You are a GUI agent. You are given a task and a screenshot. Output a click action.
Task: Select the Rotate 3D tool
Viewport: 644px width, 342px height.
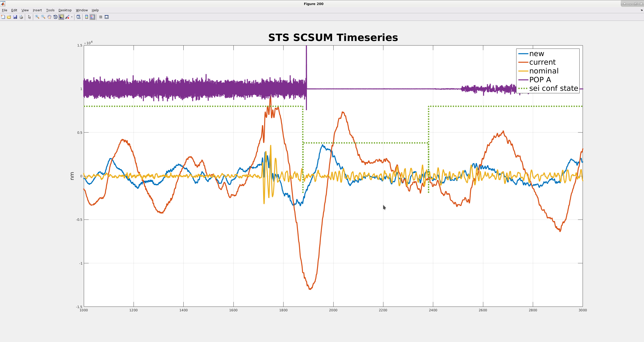(55, 17)
